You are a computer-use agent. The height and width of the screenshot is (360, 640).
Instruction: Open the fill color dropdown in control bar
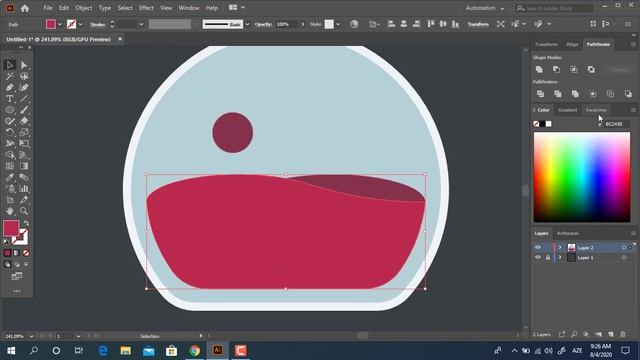[x=60, y=24]
